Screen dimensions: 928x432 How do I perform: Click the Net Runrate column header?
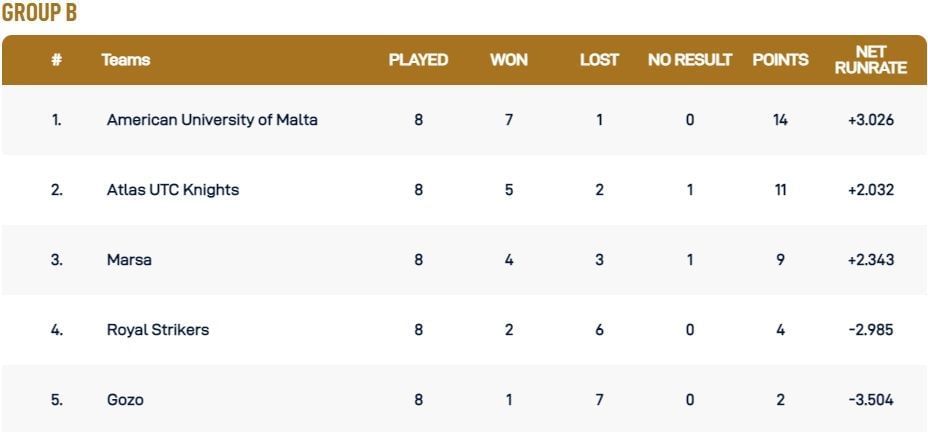click(871, 60)
